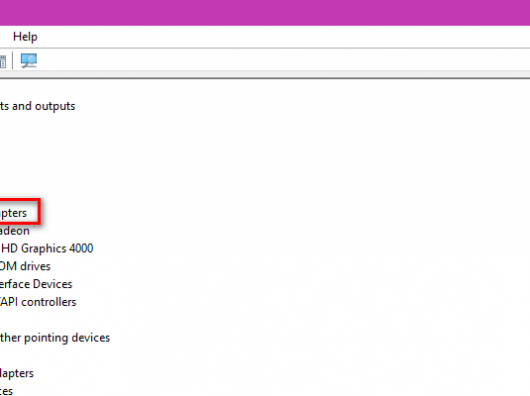The height and width of the screenshot is (396, 530).
Task: Open the Help menu
Action: click(x=25, y=36)
